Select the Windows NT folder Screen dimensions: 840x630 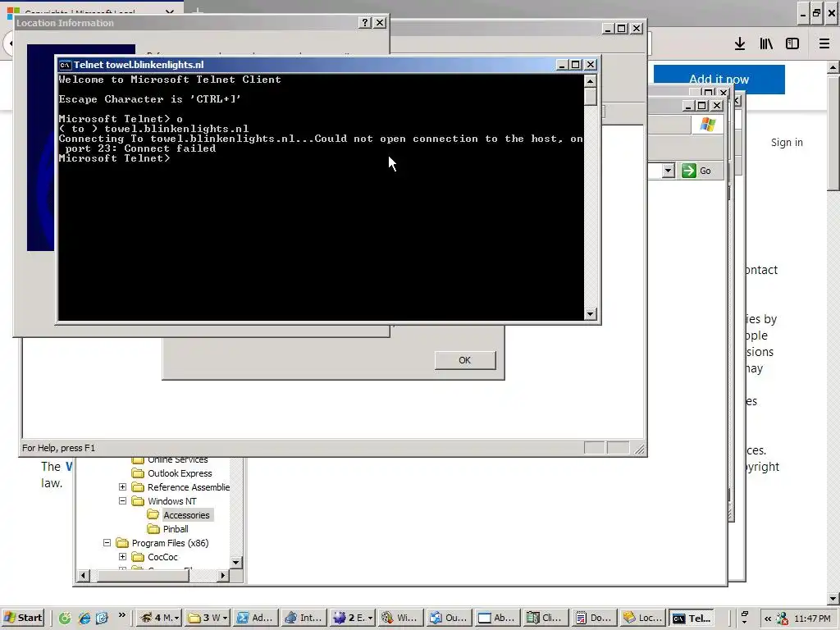pyautogui.click(x=172, y=501)
